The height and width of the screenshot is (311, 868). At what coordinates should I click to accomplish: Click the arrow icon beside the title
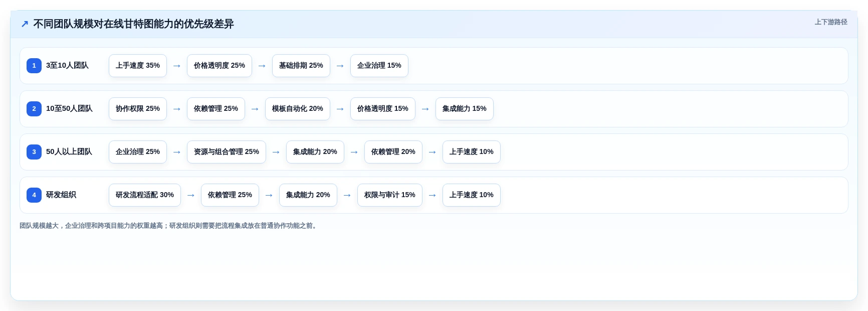[25, 24]
